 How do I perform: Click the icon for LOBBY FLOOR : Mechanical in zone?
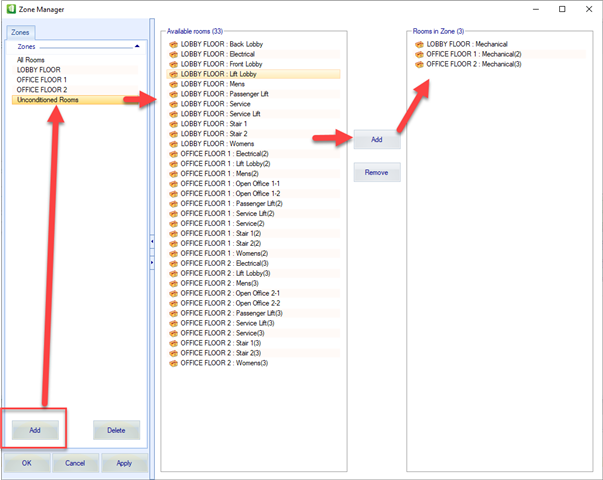click(419, 44)
